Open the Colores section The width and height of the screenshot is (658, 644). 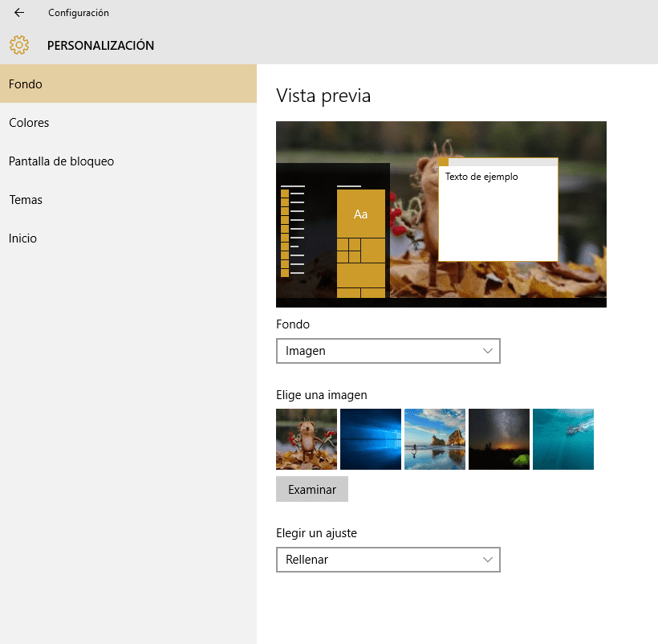pyautogui.click(x=128, y=123)
